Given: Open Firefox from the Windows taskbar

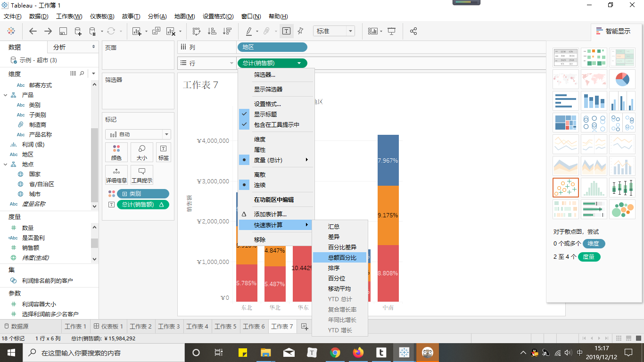Looking at the screenshot, I should pos(358,353).
